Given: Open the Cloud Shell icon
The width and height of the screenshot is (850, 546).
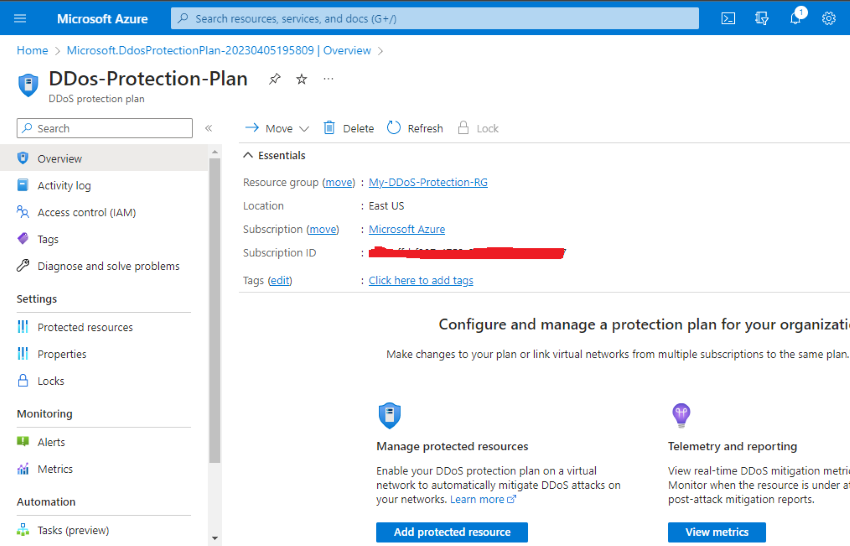Looking at the screenshot, I should [728, 18].
